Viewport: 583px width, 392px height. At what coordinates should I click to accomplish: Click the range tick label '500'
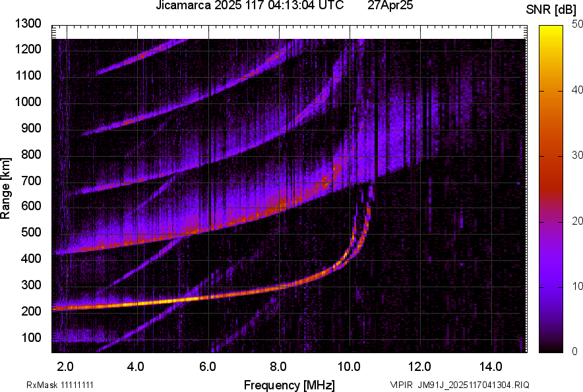(31, 232)
